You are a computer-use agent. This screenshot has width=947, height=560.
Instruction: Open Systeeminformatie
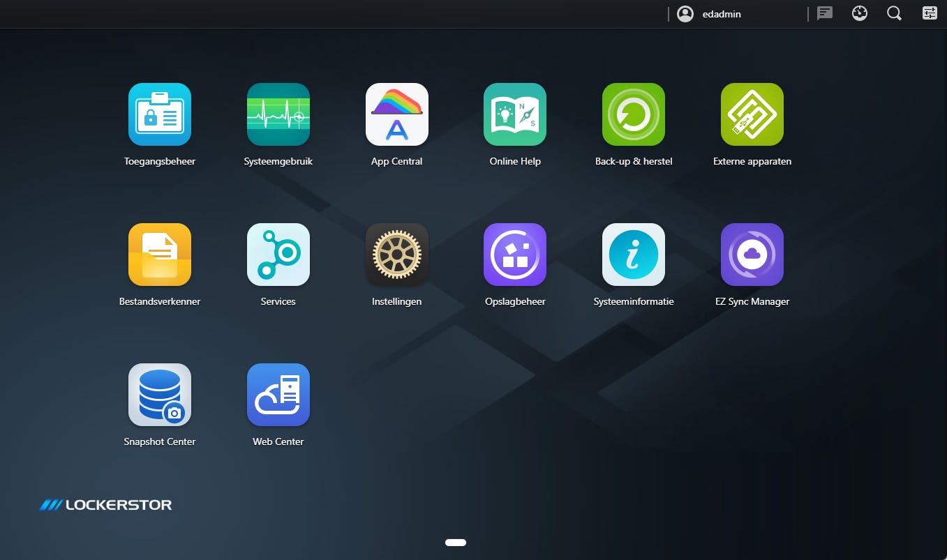click(x=634, y=255)
